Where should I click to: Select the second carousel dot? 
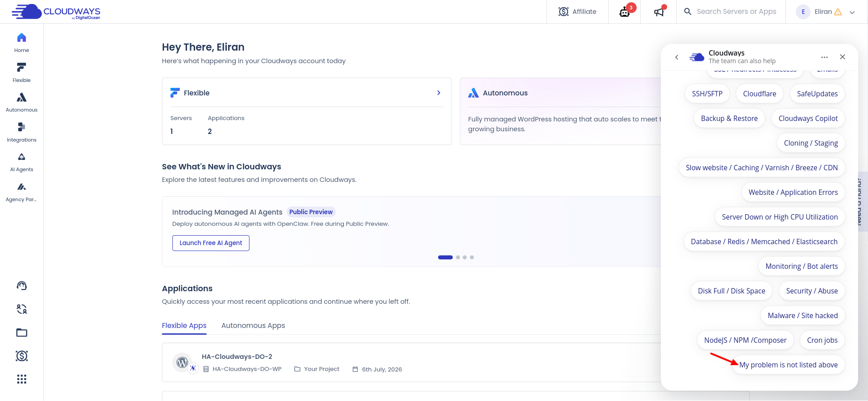(x=458, y=257)
